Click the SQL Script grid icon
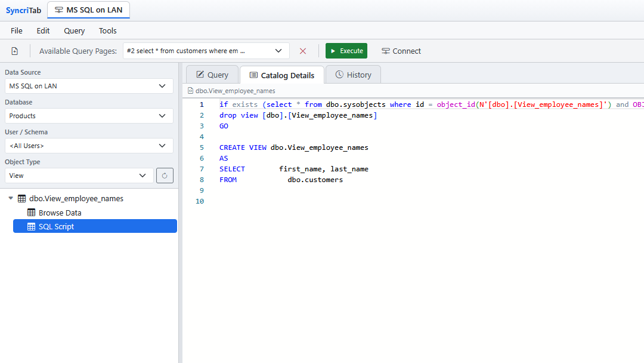 tap(31, 226)
